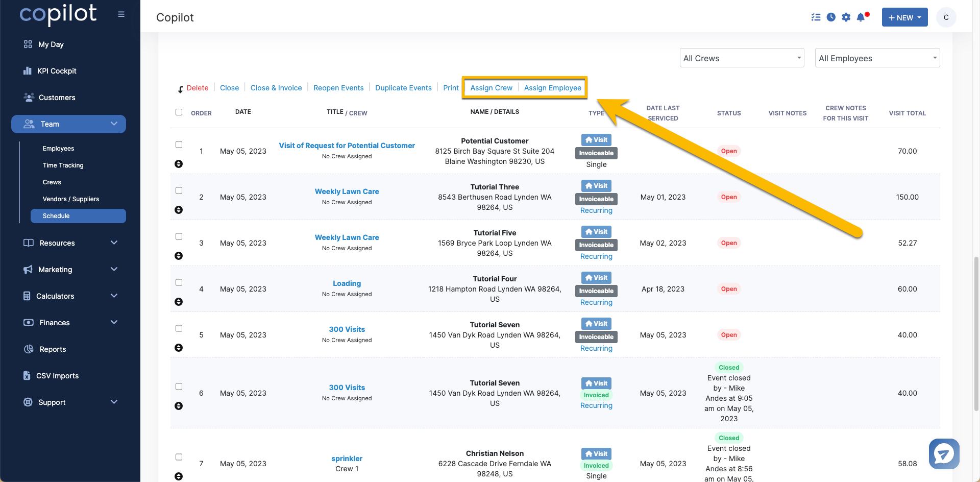Click the minus circle icon on row 7
This screenshot has height=482, width=980.
click(179, 476)
